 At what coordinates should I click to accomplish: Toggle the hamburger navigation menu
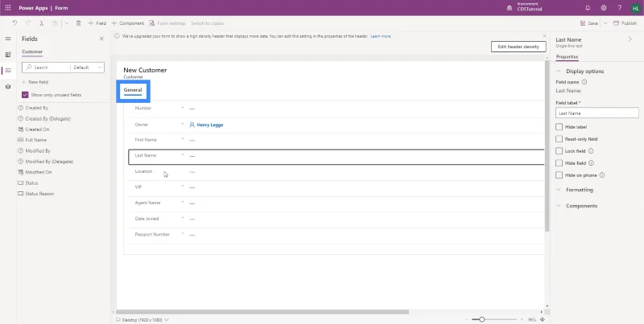pyautogui.click(x=8, y=39)
